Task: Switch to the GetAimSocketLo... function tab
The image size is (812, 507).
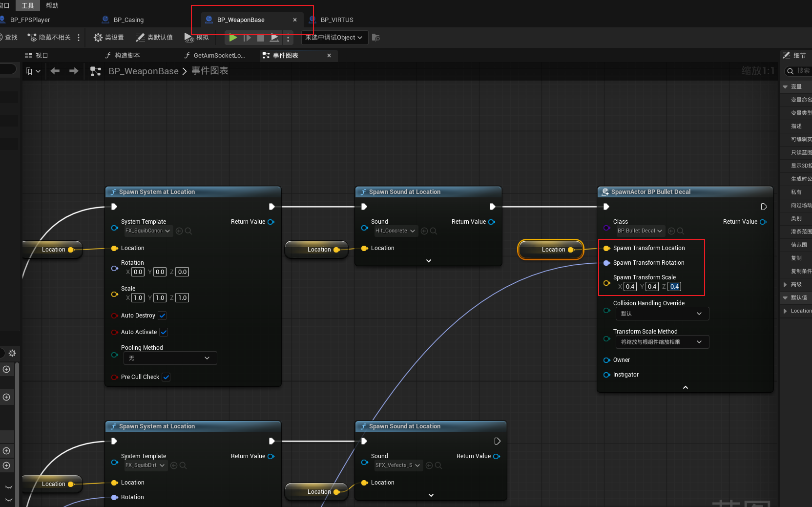Action: (x=215, y=56)
